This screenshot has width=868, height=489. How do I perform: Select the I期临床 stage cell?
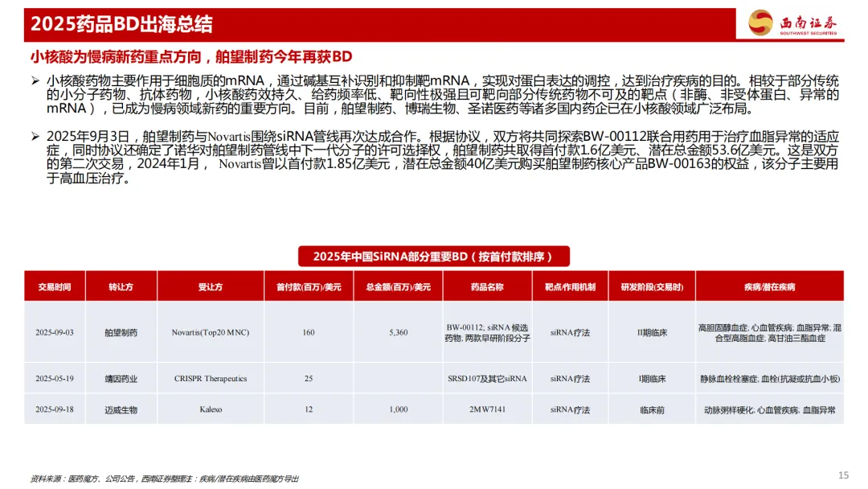(x=652, y=378)
